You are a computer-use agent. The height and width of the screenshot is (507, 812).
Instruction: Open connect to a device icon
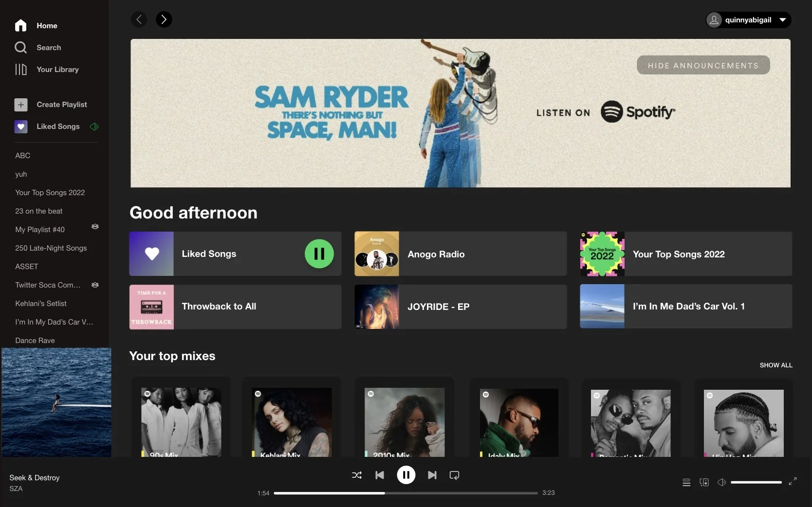[x=704, y=482]
